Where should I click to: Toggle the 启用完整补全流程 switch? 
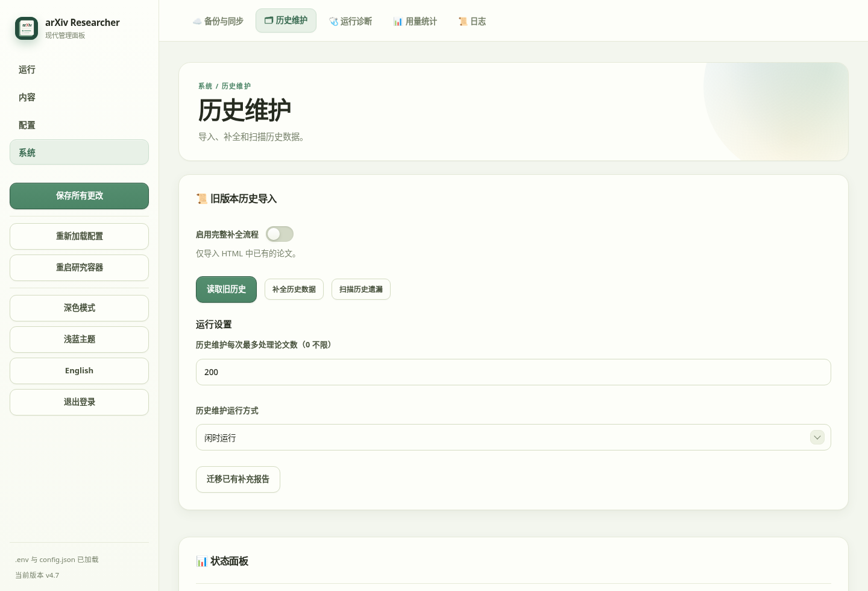click(x=280, y=234)
